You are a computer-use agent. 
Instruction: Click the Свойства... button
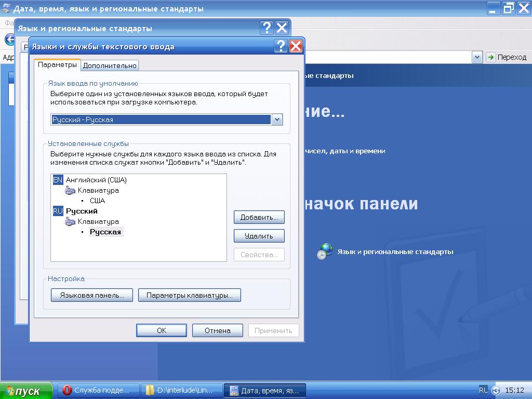(x=259, y=255)
